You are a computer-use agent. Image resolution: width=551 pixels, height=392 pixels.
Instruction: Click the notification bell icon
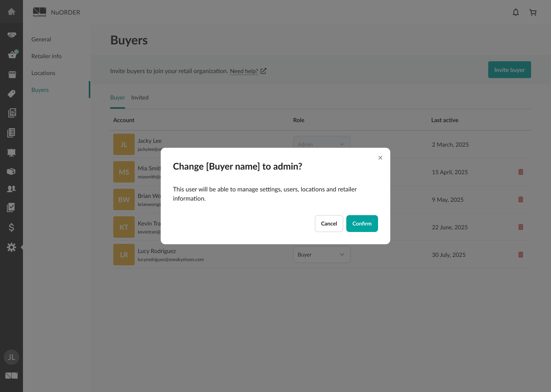(x=516, y=12)
